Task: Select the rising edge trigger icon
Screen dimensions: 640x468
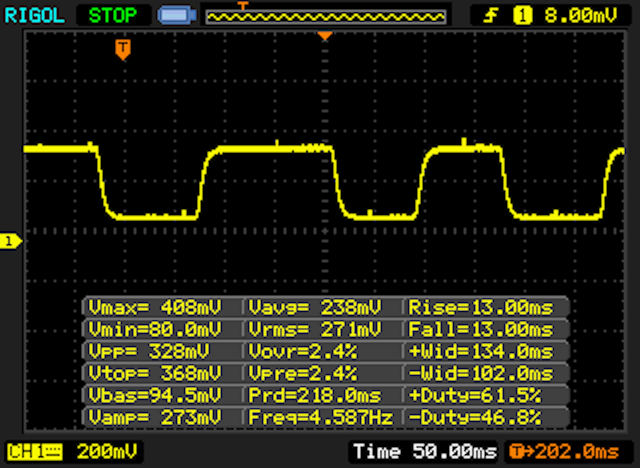Action: 493,15
